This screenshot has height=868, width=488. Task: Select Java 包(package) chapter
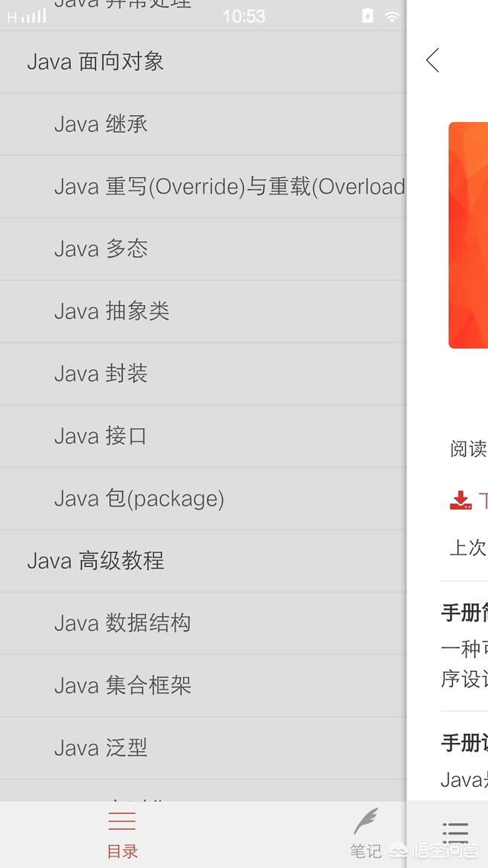tap(203, 499)
